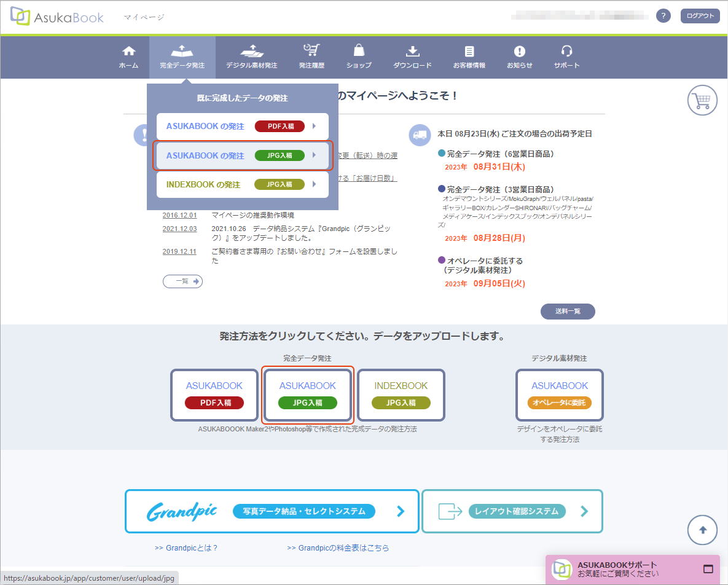Image resolution: width=728 pixels, height=585 pixels.
Task: Open the Grandpicとは？ link
Action: coord(187,548)
